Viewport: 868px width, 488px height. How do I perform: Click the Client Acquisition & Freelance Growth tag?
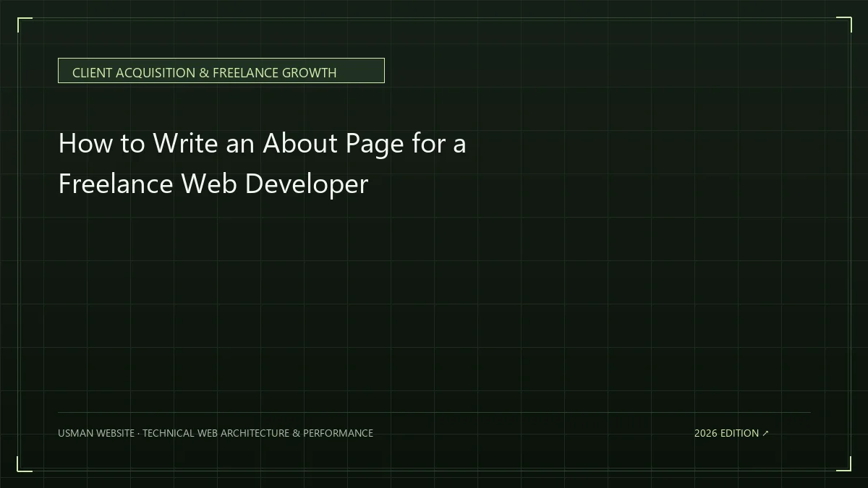[x=221, y=71]
